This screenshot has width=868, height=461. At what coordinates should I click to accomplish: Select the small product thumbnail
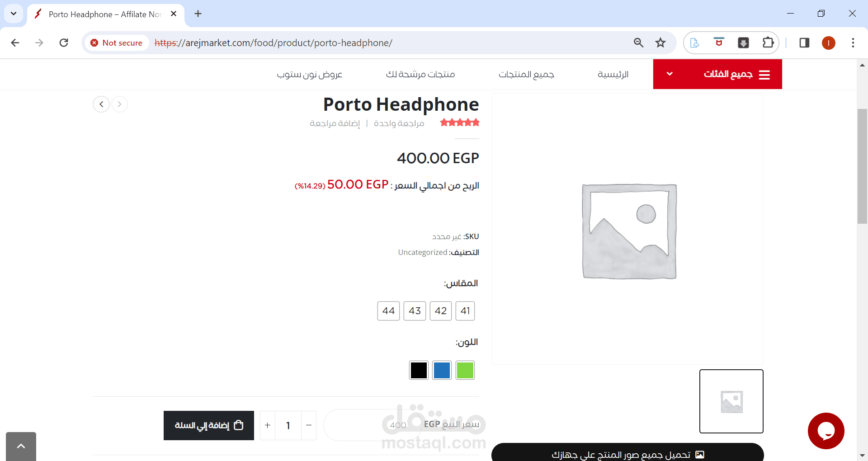tap(731, 401)
